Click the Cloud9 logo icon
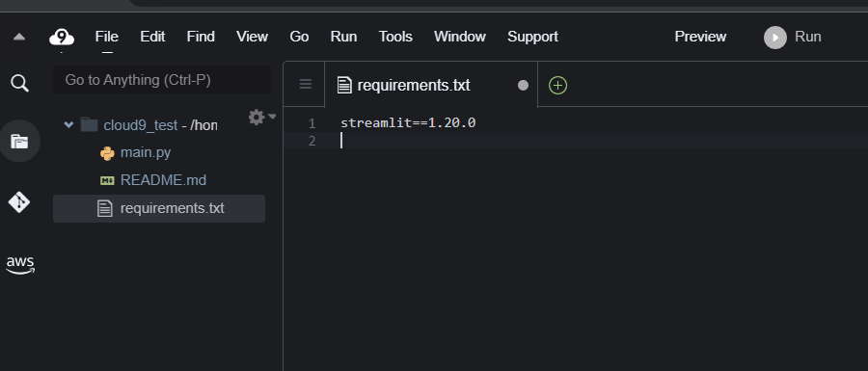Viewport: 868px width, 371px height. 62,38
